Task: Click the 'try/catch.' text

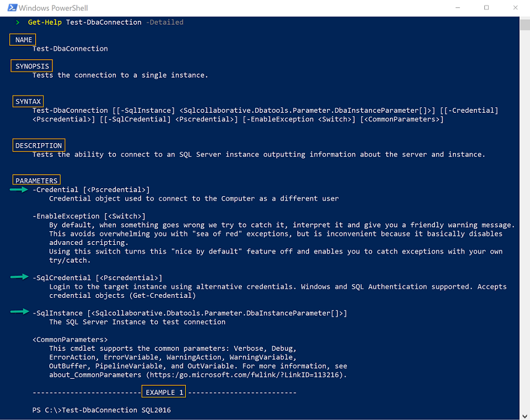Action: pos(70,260)
